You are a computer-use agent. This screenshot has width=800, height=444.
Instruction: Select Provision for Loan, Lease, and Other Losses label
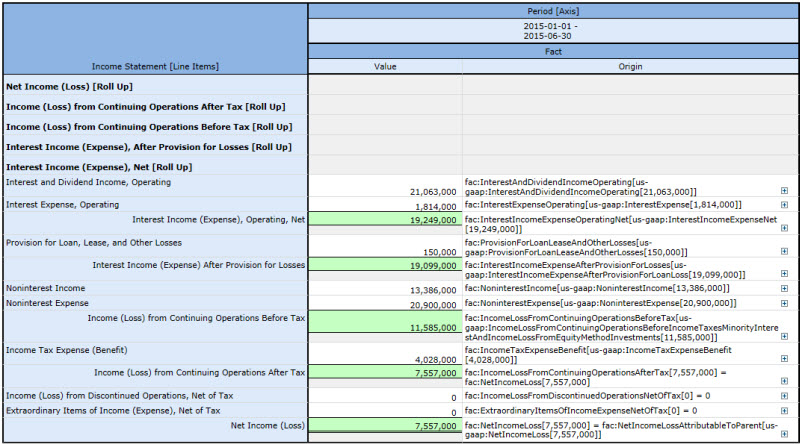tap(94, 243)
